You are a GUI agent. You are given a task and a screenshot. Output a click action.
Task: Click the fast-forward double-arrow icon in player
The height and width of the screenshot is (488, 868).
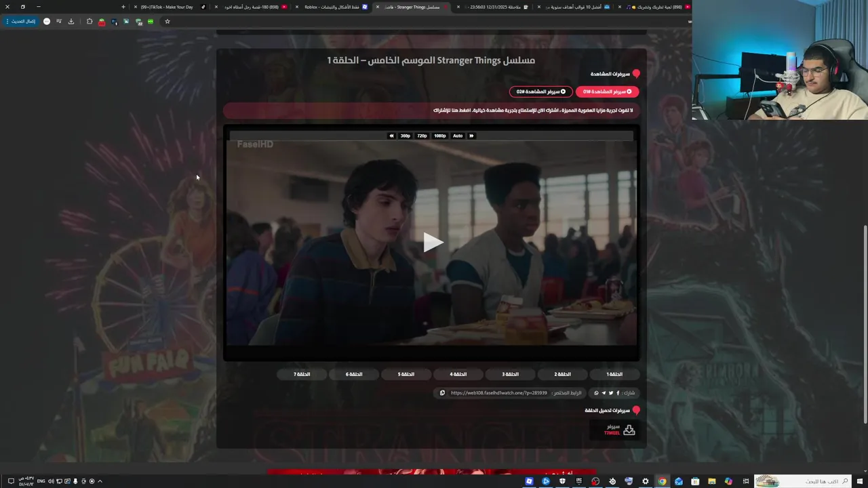pyautogui.click(x=471, y=136)
